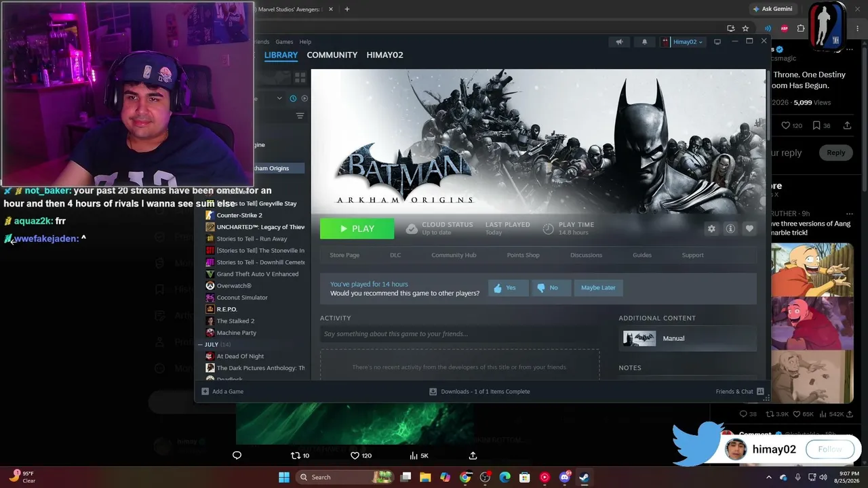Screen dimensions: 868x488
Task: Open the COMMUNITY tab
Action: 332,55
